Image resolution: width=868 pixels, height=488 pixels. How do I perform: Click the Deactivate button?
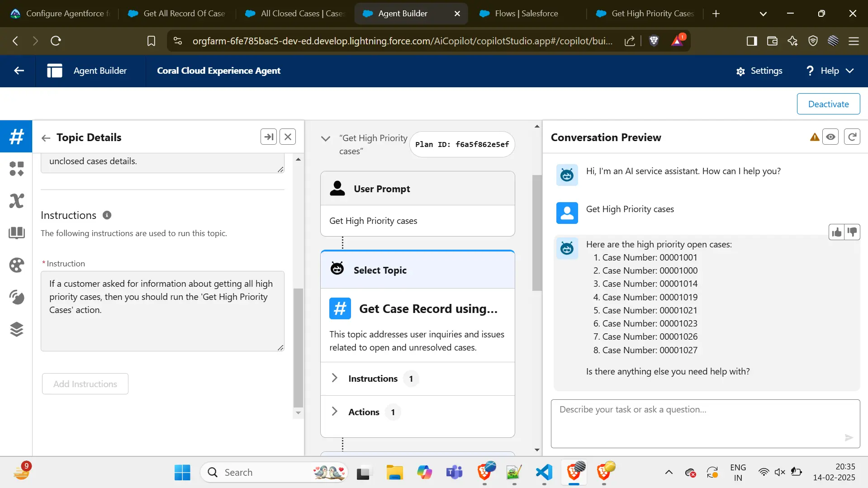click(828, 104)
